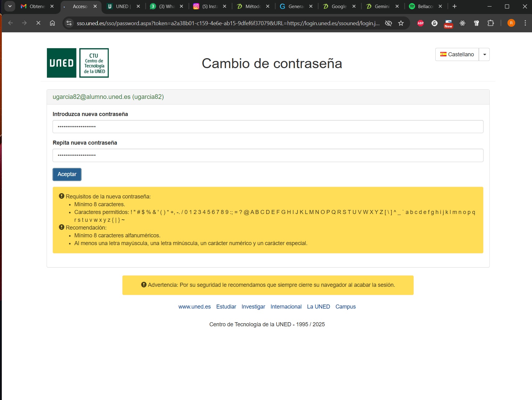Open the Estudiar link in the footer
The width and height of the screenshot is (532, 400).
[226, 307]
